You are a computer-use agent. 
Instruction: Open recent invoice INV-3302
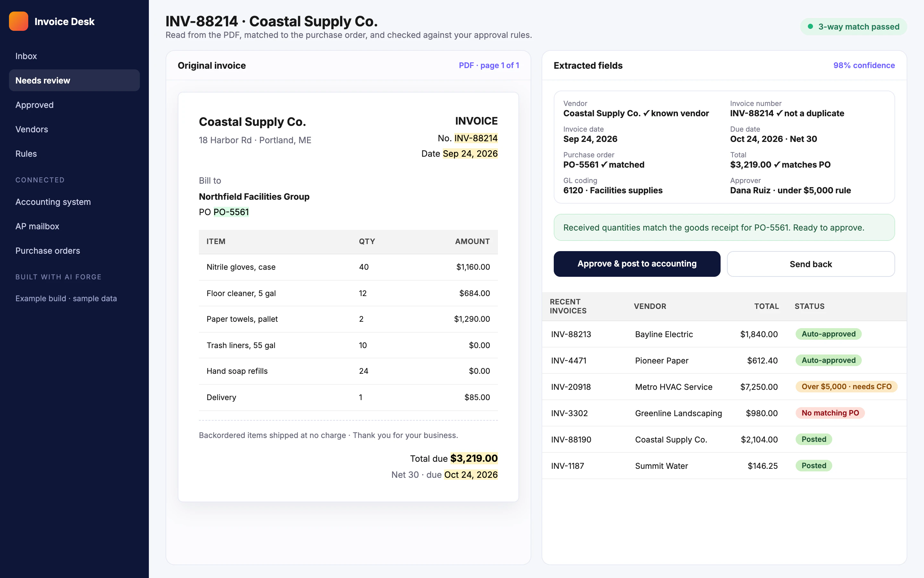(724, 413)
